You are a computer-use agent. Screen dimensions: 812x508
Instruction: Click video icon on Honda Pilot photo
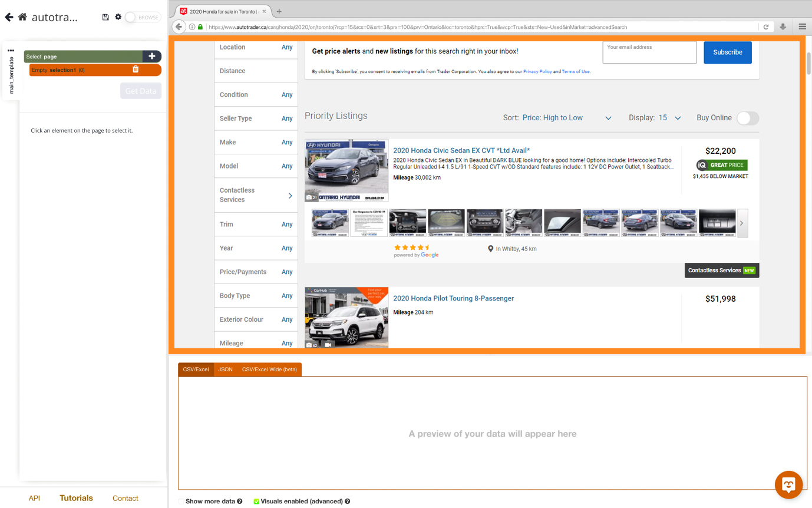pos(328,345)
